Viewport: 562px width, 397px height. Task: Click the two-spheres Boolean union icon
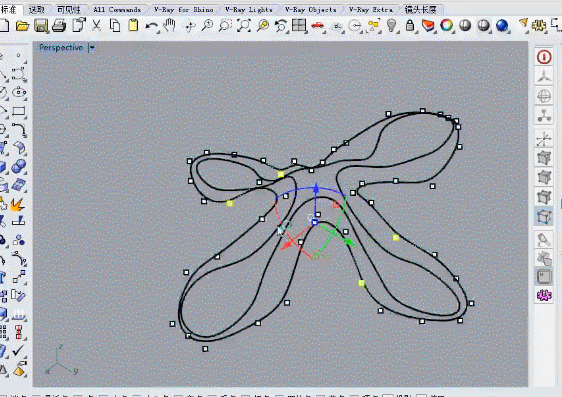[x=19, y=167]
